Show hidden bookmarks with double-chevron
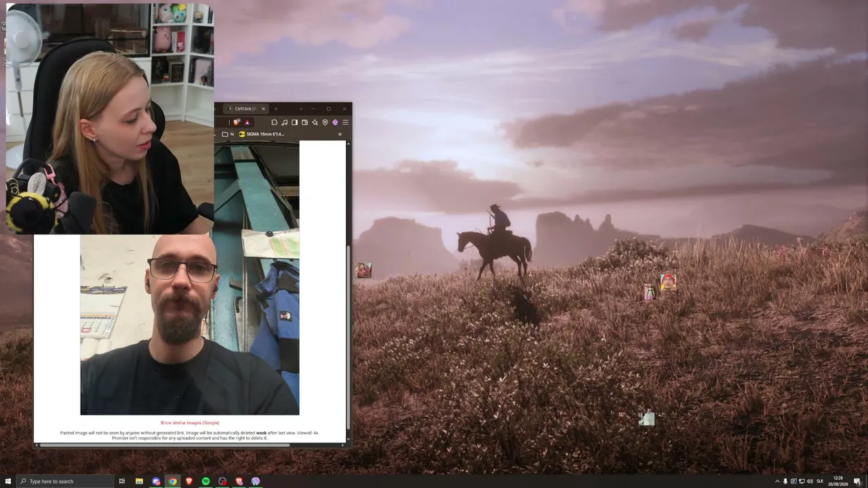This screenshot has width=868, height=488. pos(340,134)
